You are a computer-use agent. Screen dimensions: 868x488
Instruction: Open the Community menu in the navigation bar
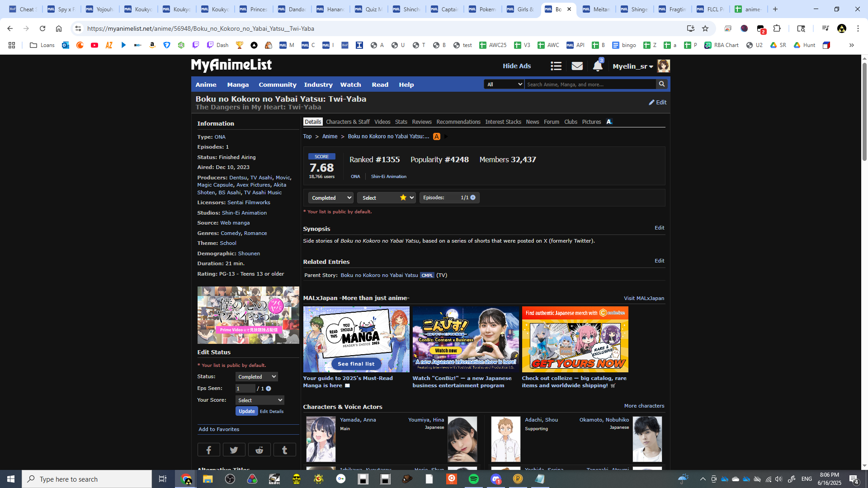click(277, 85)
